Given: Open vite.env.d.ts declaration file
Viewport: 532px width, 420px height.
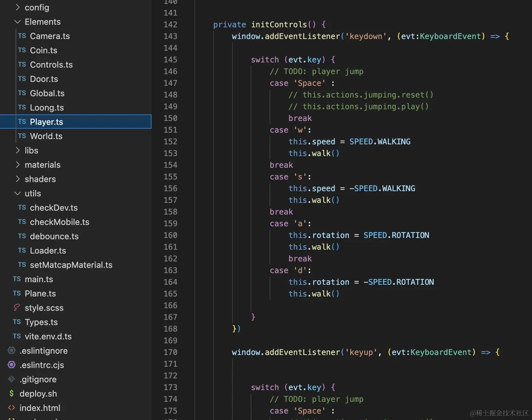Looking at the screenshot, I should (48, 337).
